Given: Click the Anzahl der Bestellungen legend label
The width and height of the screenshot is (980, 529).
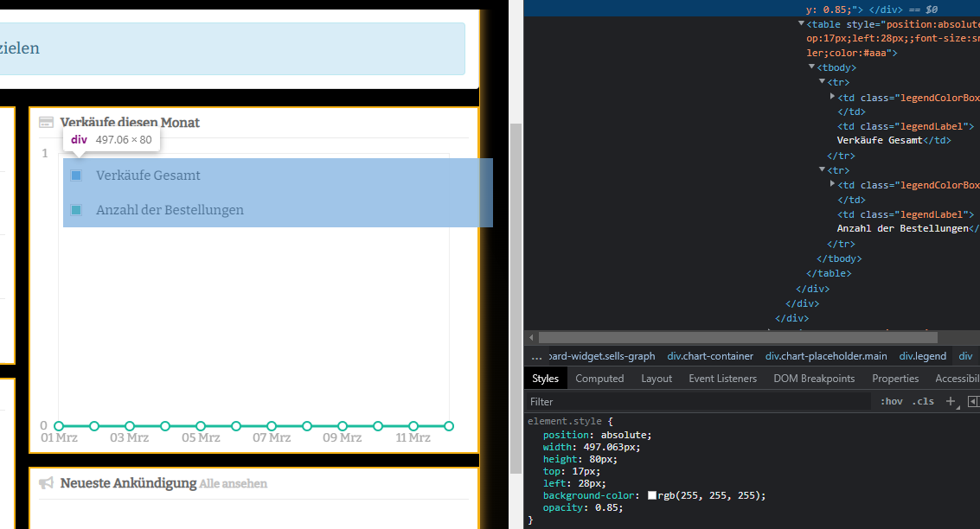Looking at the screenshot, I should coord(170,210).
